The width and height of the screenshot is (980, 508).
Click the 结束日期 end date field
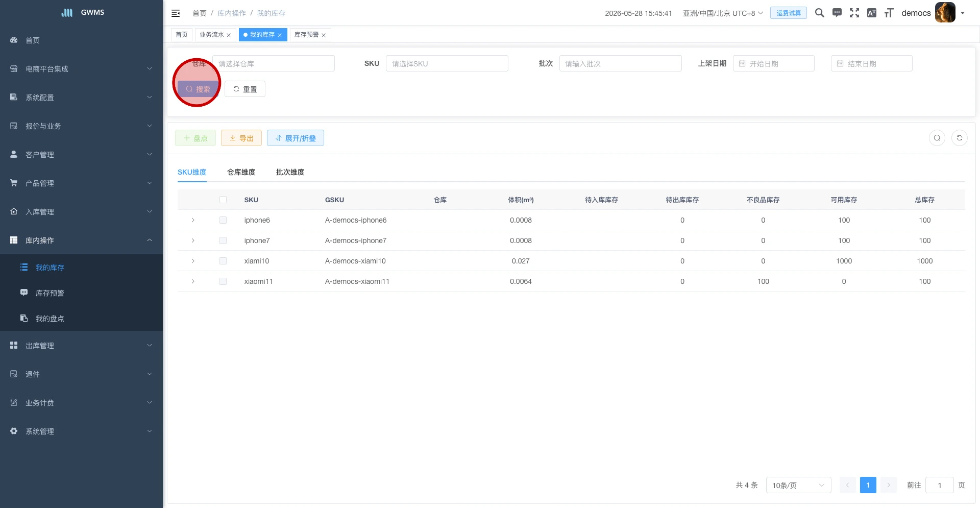pyautogui.click(x=872, y=63)
